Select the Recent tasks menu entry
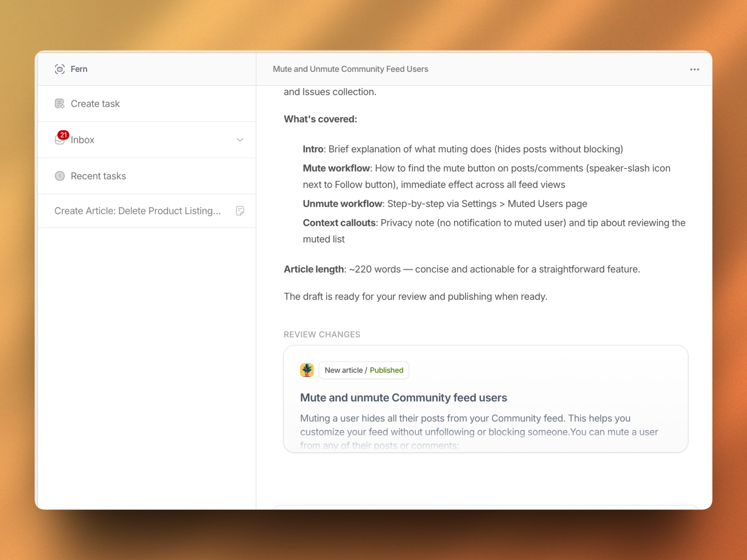 [98, 176]
